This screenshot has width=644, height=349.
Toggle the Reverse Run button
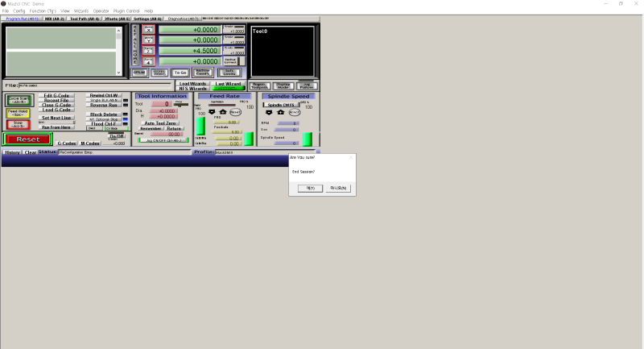104,105
